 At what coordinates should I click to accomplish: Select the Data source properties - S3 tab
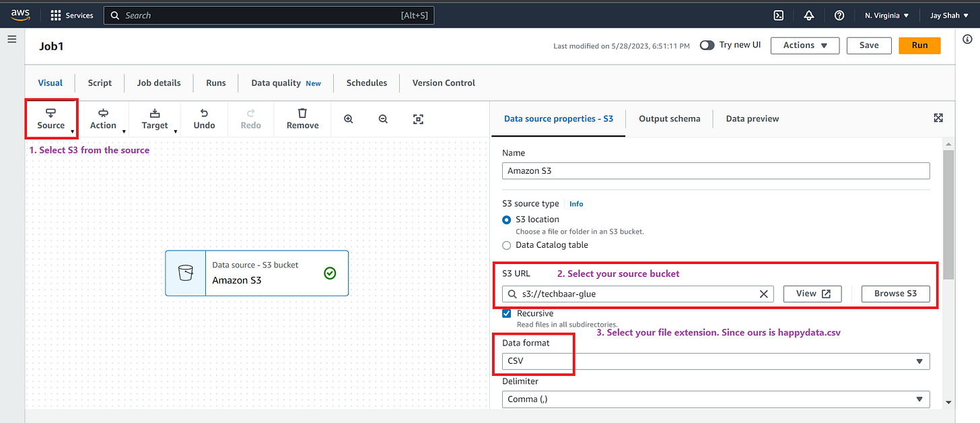[559, 119]
